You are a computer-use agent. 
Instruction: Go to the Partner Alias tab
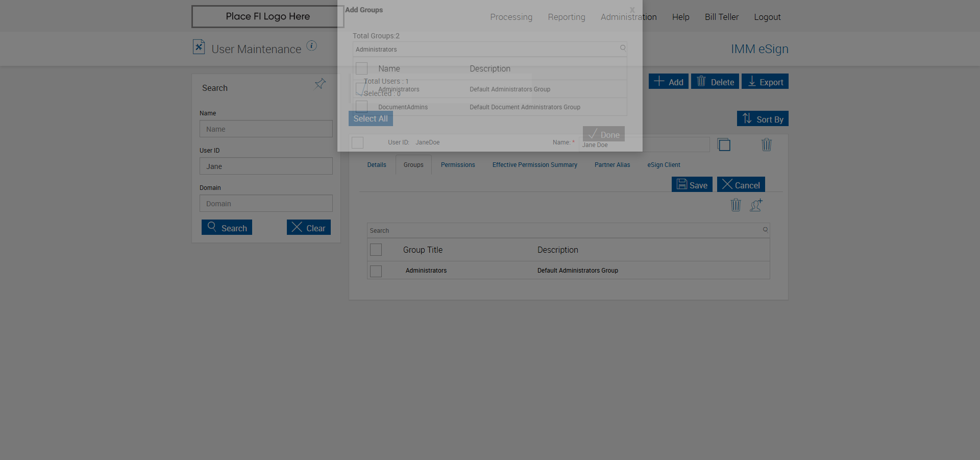point(612,165)
